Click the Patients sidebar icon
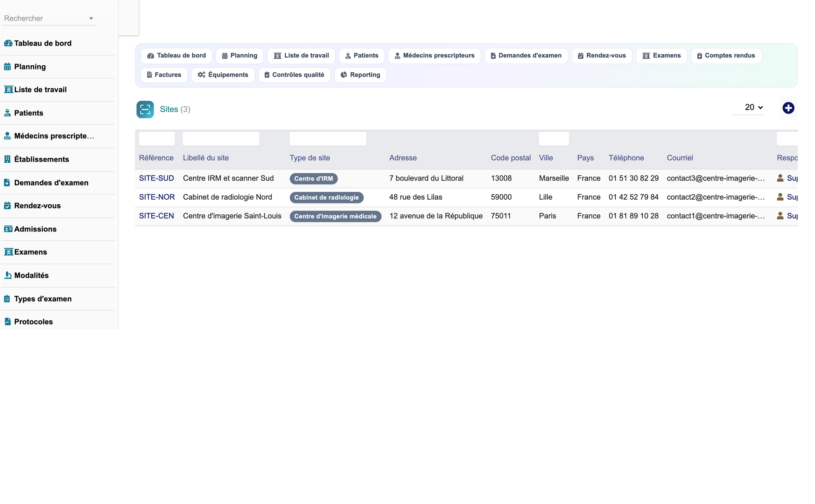 coord(8,113)
